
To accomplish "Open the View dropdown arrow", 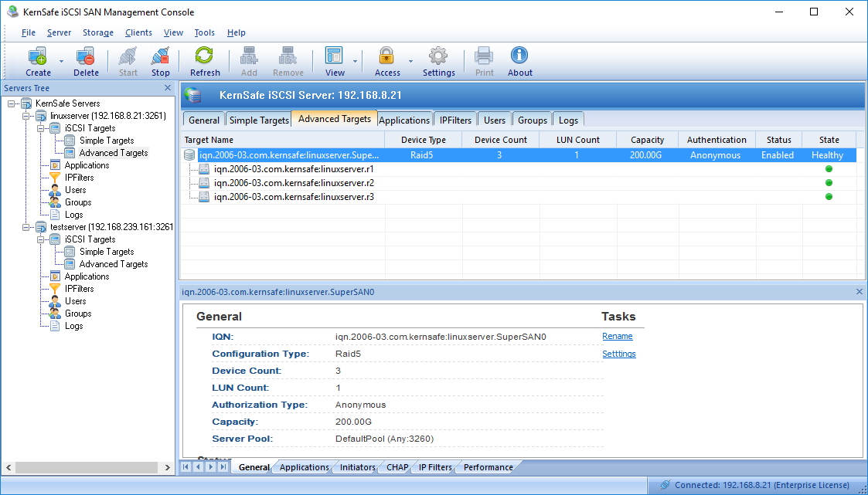I will 355,61.
